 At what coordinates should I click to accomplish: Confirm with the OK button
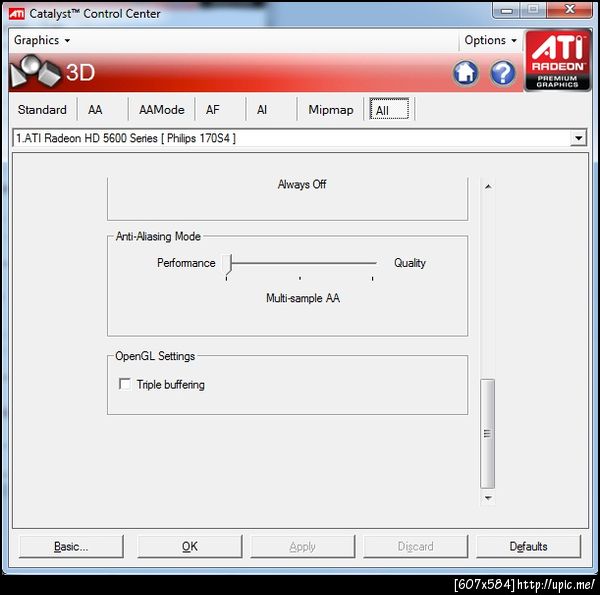(x=190, y=546)
